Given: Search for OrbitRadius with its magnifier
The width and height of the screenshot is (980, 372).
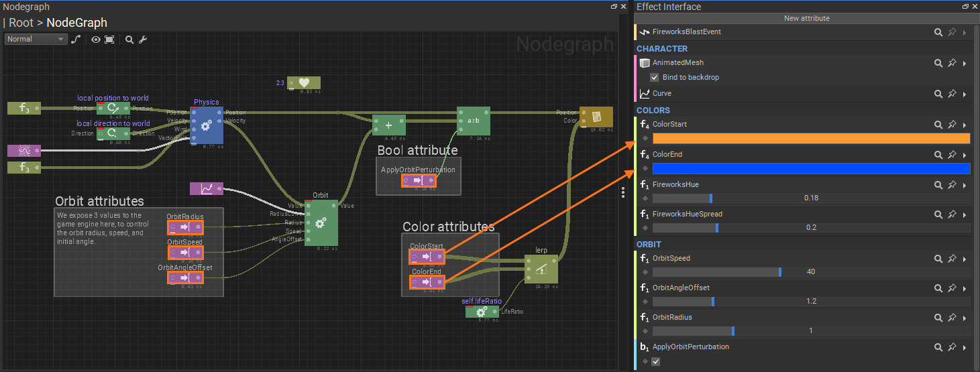Looking at the screenshot, I should pyautogui.click(x=939, y=318).
